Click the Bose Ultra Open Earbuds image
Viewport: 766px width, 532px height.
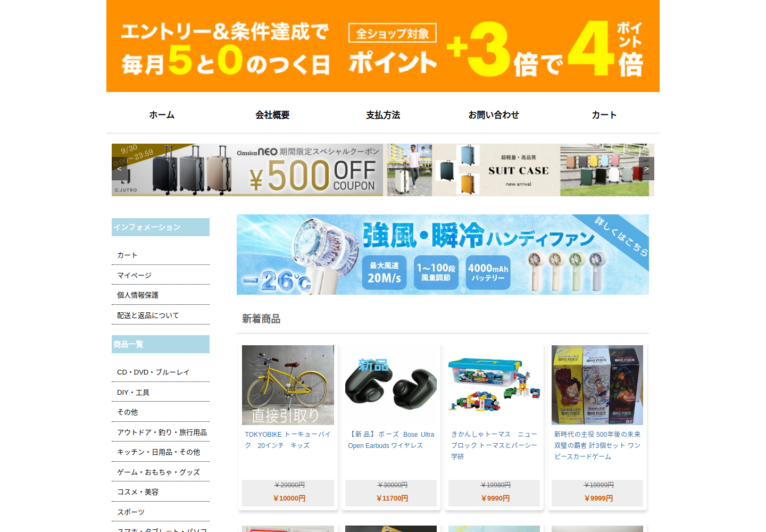391,385
